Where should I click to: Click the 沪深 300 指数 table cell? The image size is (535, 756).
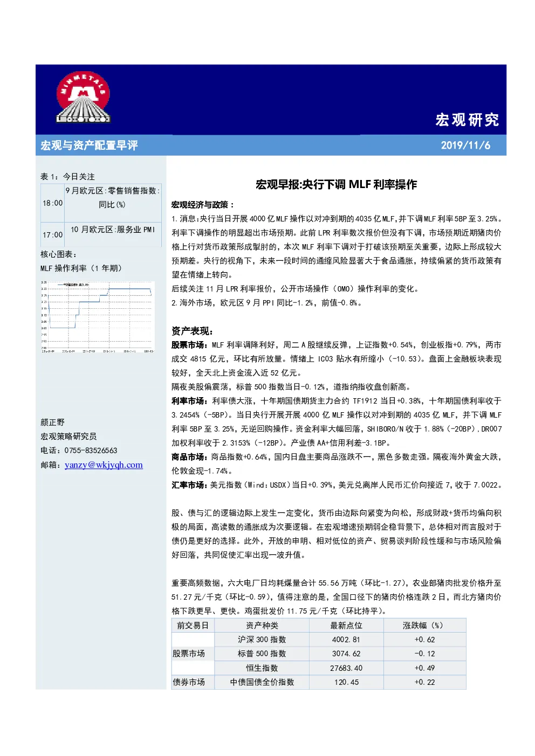pos(262,640)
